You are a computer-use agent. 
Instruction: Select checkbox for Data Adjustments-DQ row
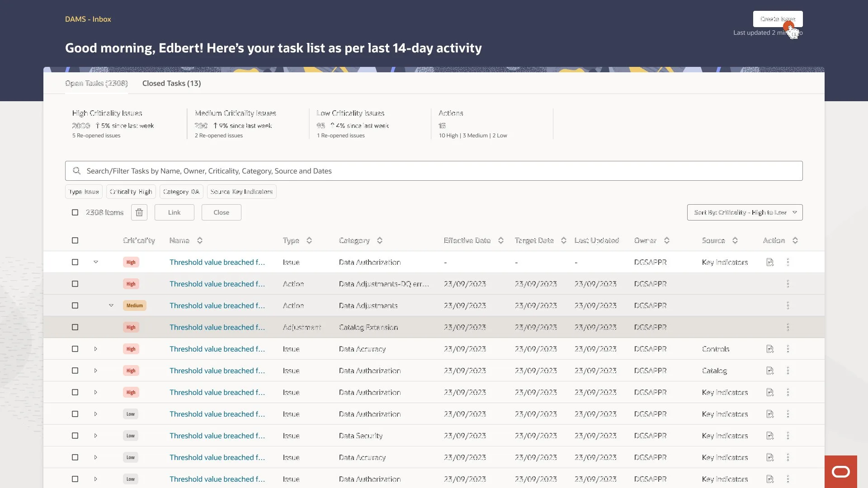[x=75, y=284]
